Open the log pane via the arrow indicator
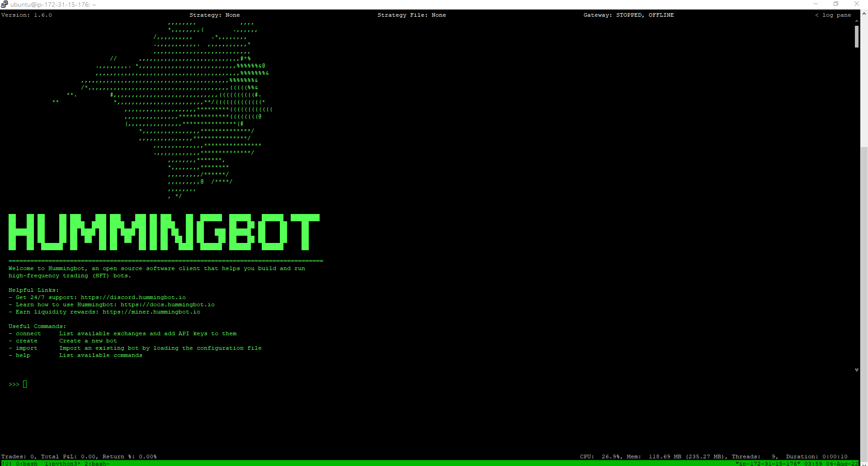 coord(833,15)
